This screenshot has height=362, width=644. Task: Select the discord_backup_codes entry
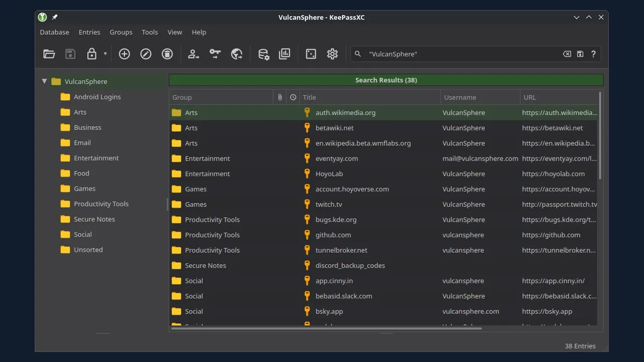click(383, 265)
